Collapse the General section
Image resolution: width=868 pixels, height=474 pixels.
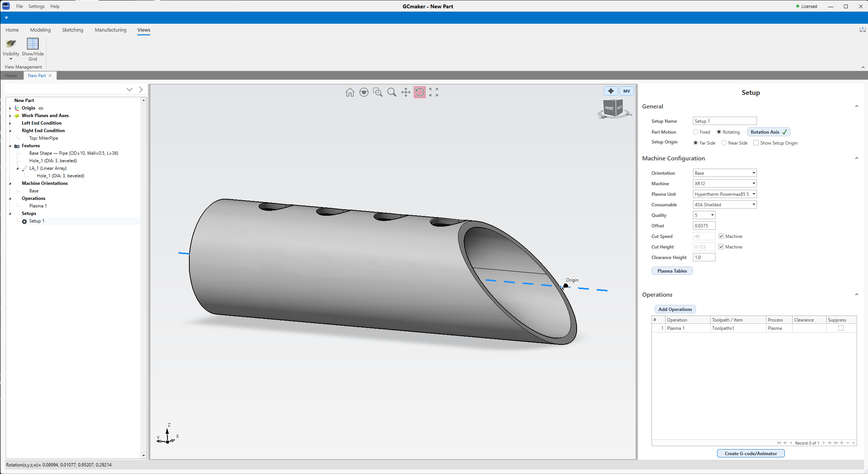857,107
